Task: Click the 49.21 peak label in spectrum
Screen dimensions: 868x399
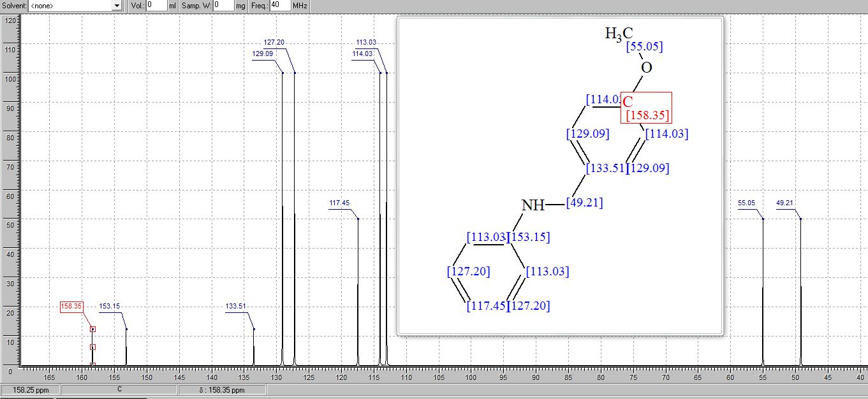Action: 784,203
